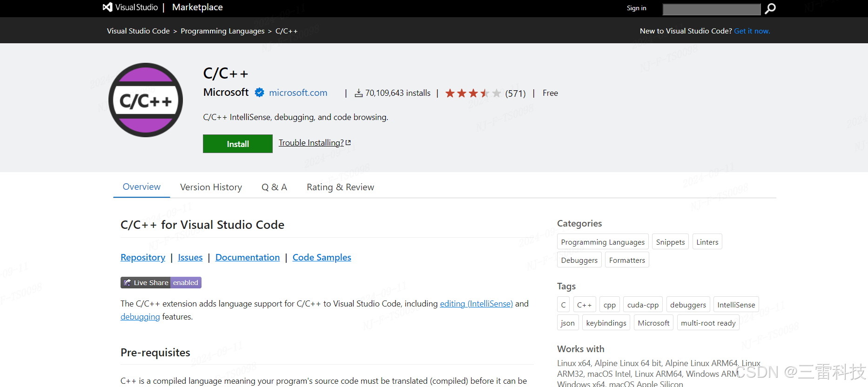Follow the debugging link
Viewport: 868px width, 387px height.
coord(140,317)
